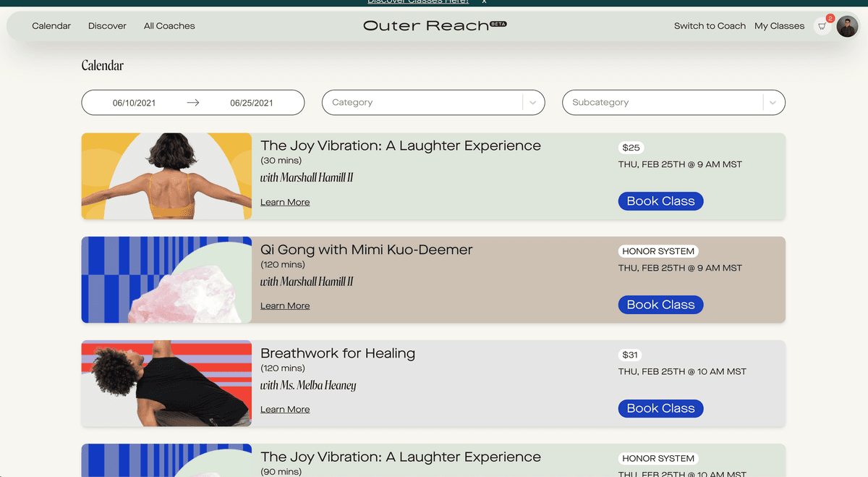
Task: Click the $25 price tag
Action: click(x=631, y=148)
